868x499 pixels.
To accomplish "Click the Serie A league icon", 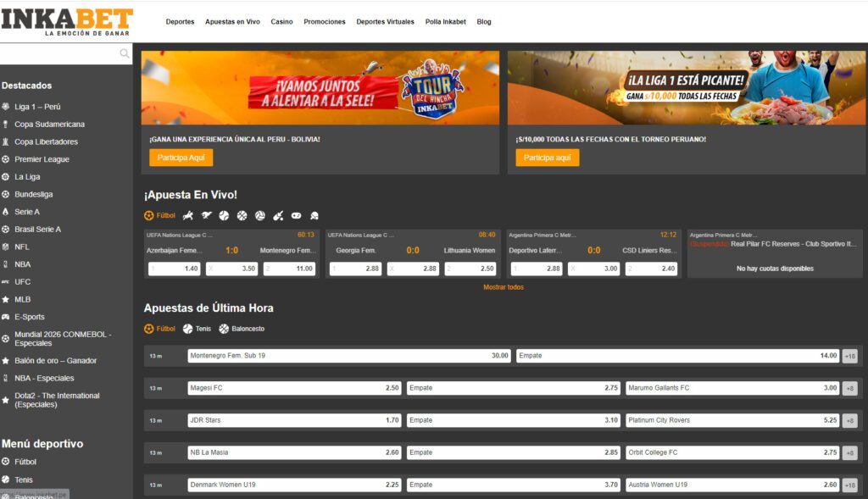I will 6,212.
